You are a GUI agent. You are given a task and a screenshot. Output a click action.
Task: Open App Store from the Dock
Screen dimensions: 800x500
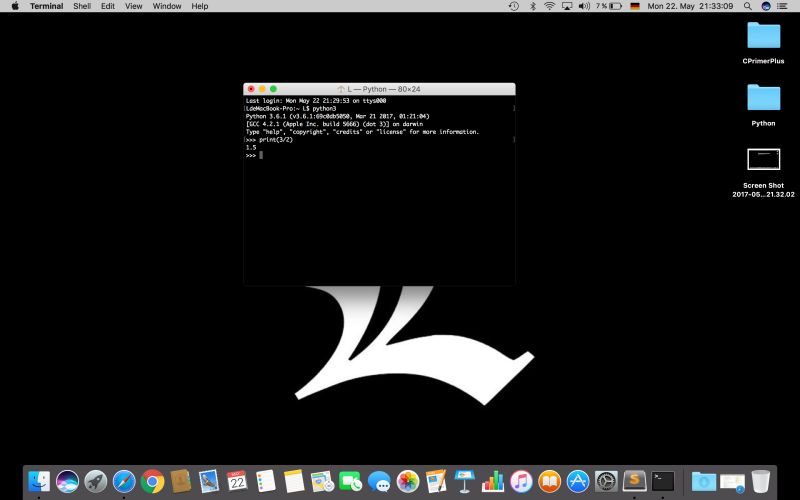click(578, 481)
